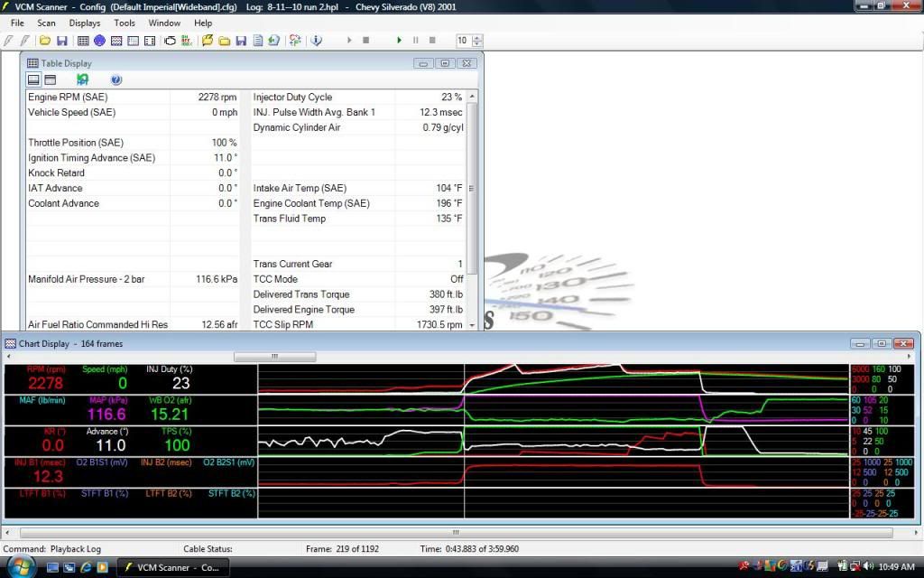Click the engine-shaped VCM controls icon
This screenshot has height=578, width=924.
pos(168,41)
